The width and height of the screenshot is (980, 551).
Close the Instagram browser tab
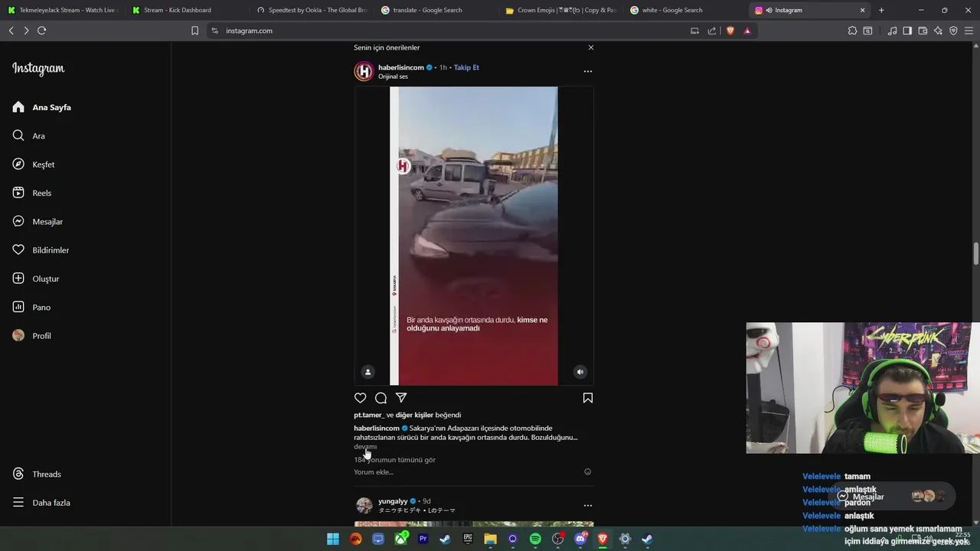click(x=862, y=10)
